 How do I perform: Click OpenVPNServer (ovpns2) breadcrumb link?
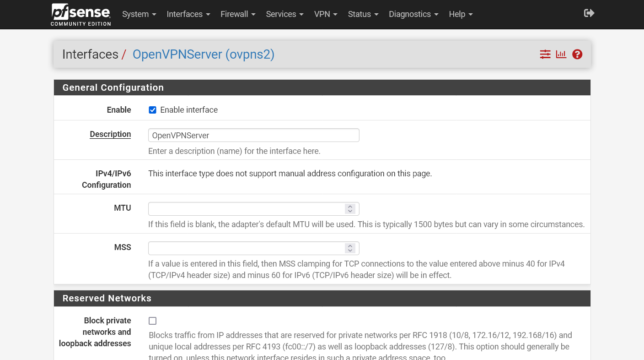point(204,55)
